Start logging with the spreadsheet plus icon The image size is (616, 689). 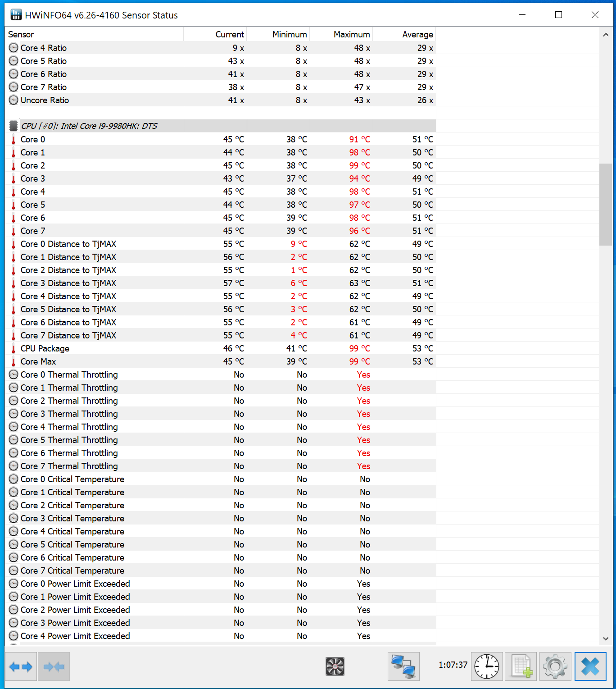521,666
